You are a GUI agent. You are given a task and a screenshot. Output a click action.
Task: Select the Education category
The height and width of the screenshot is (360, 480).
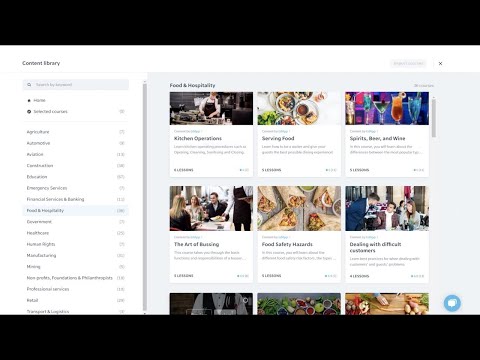[75, 177]
